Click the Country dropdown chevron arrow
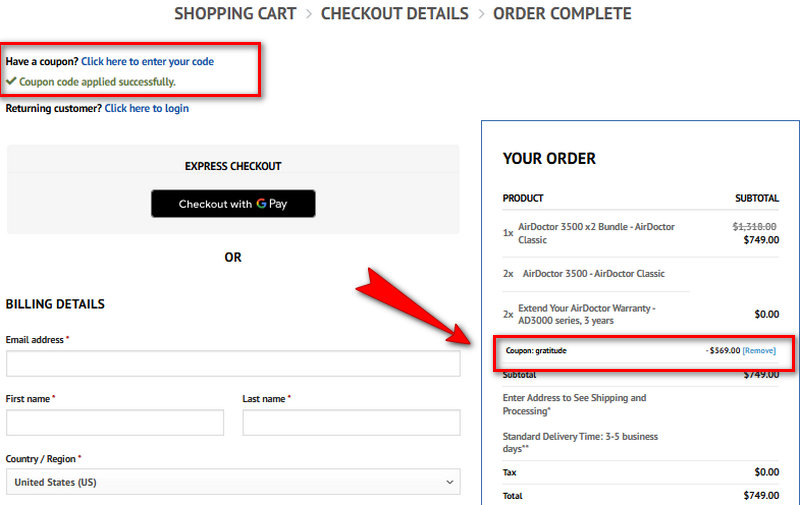The image size is (800, 505). [449, 482]
